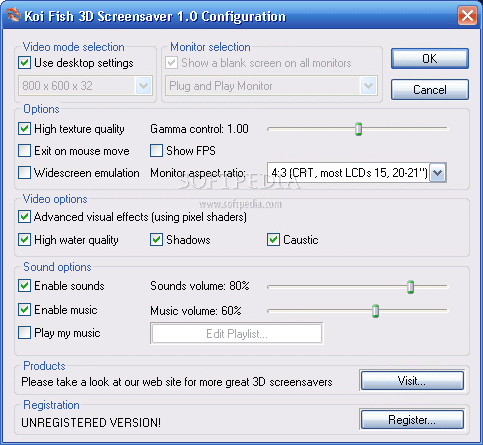
Task: Click the OK button
Action: 430,59
